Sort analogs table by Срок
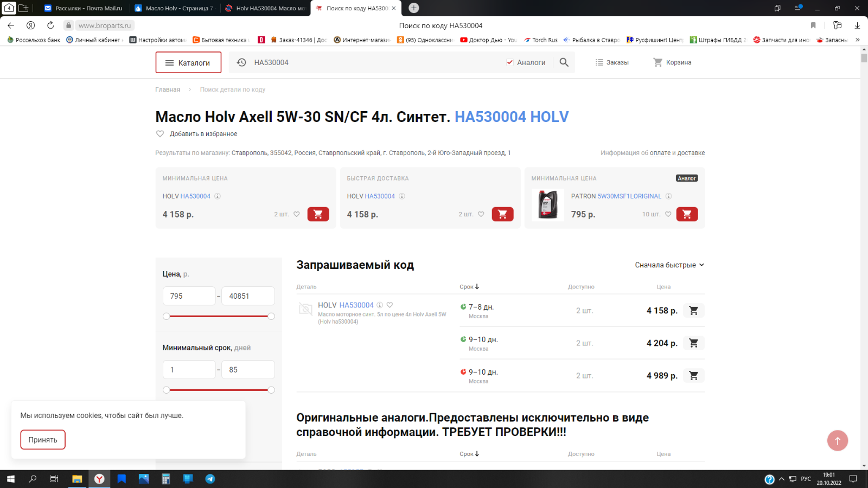The height and width of the screenshot is (488, 868). 469,454
